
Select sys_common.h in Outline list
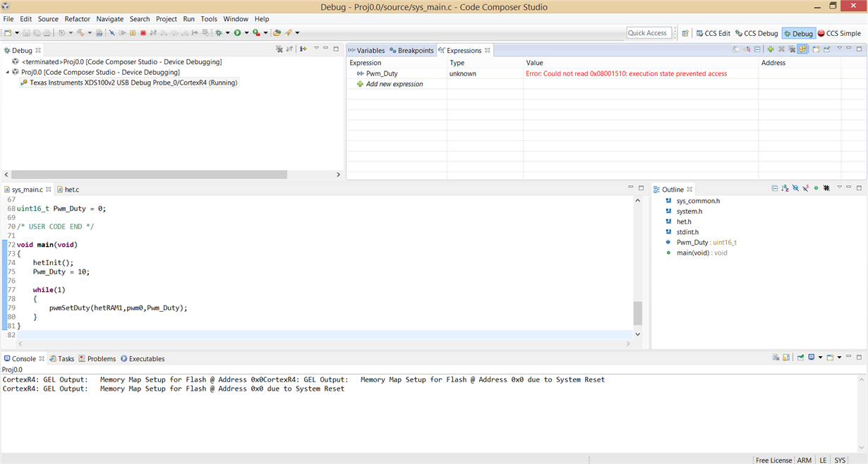coord(698,201)
